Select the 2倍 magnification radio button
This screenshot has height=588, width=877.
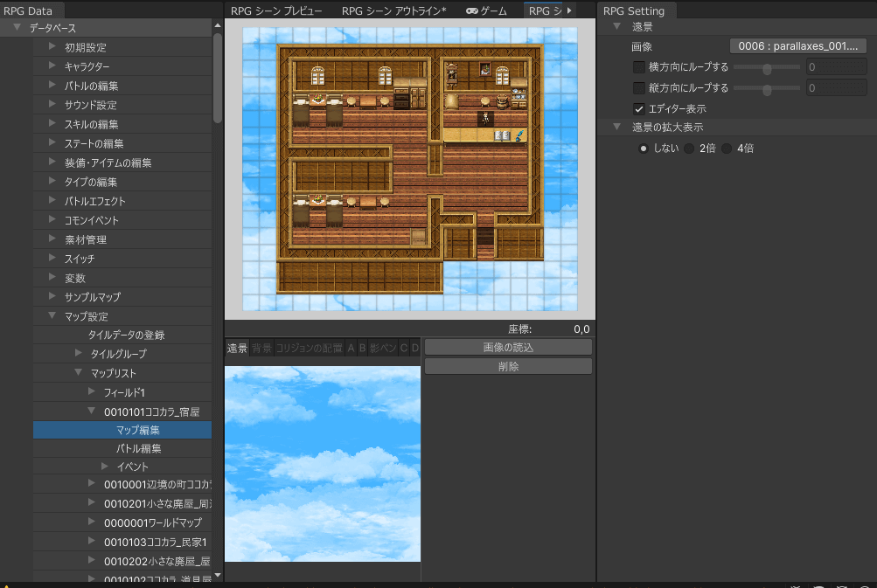pyautogui.click(x=689, y=149)
